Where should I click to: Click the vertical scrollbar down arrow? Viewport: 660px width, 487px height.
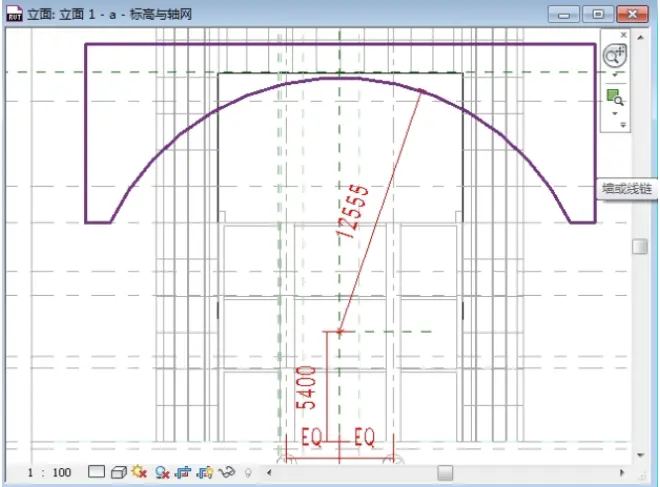[x=641, y=455]
